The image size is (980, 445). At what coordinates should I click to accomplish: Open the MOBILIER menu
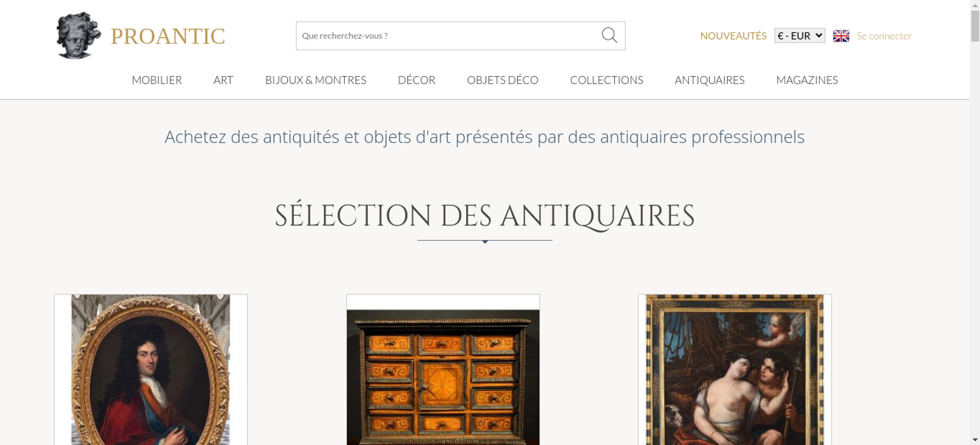(x=157, y=80)
